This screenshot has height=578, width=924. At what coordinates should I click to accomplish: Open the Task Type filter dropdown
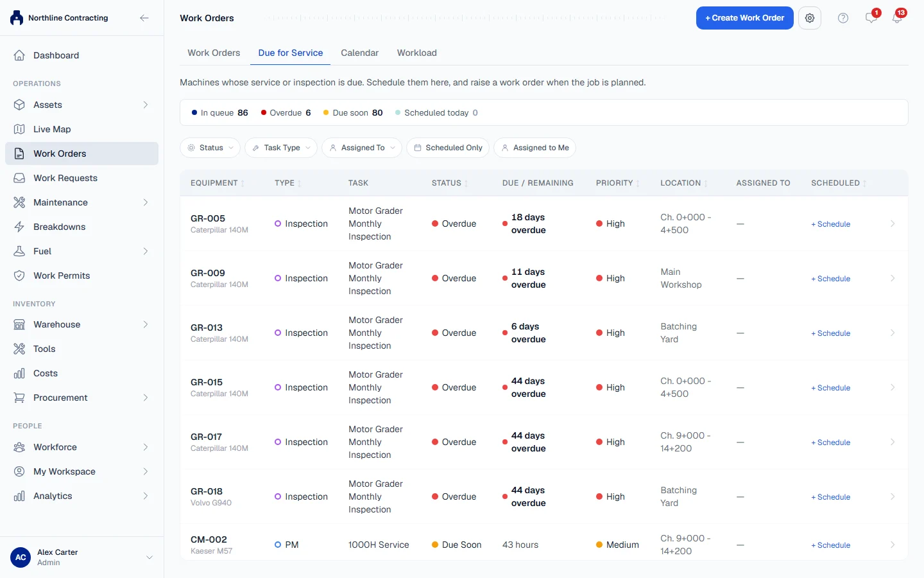point(281,148)
